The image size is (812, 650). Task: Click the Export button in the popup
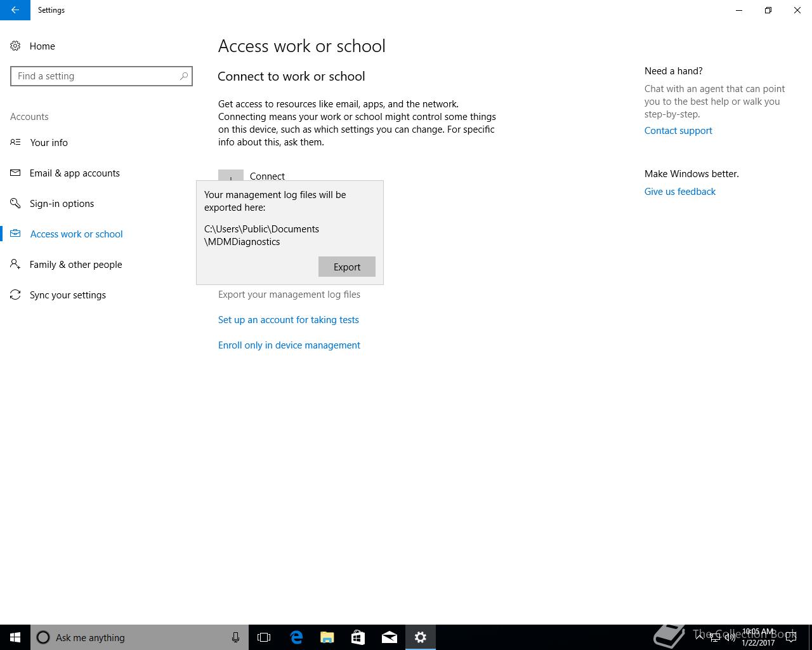point(347,267)
